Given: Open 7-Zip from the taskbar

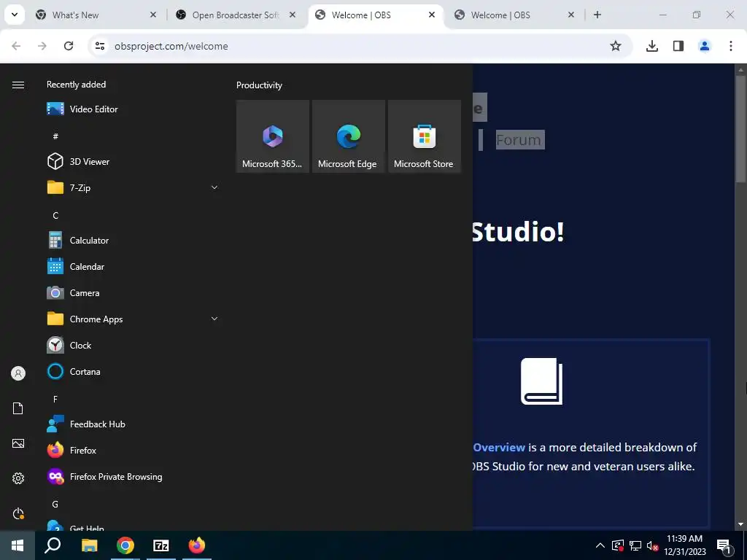Looking at the screenshot, I should (x=161, y=545).
